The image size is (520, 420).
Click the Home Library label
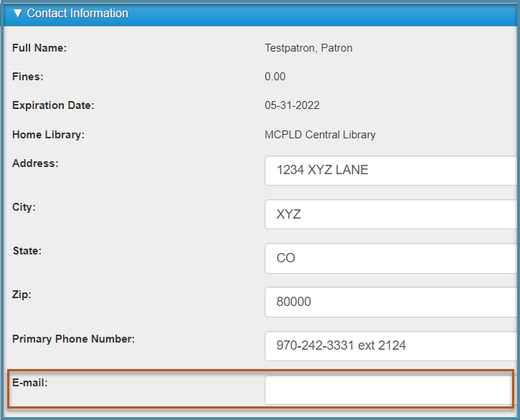point(49,135)
